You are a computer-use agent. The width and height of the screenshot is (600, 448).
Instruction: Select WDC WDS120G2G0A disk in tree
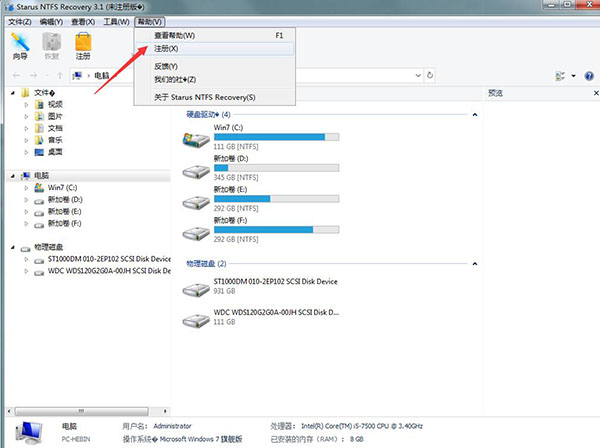[x=109, y=271]
